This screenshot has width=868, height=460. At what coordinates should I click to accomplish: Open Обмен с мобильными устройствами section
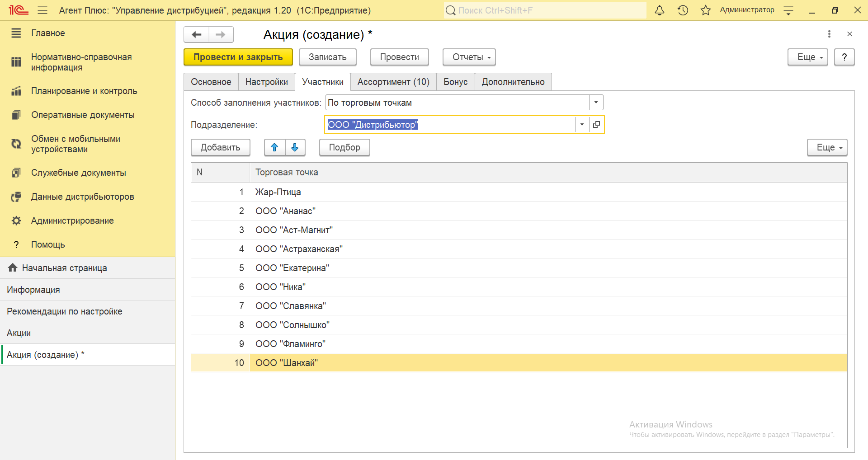tap(87, 144)
